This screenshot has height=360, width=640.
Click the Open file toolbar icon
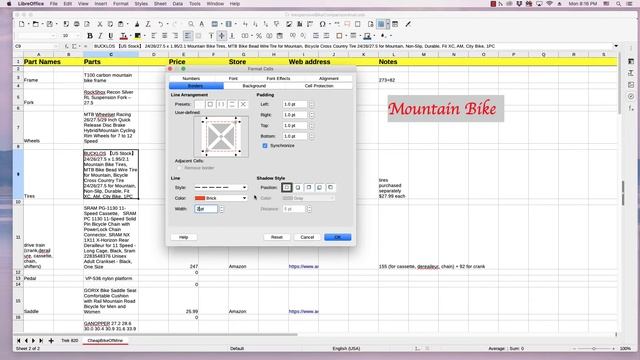pos(36,24)
